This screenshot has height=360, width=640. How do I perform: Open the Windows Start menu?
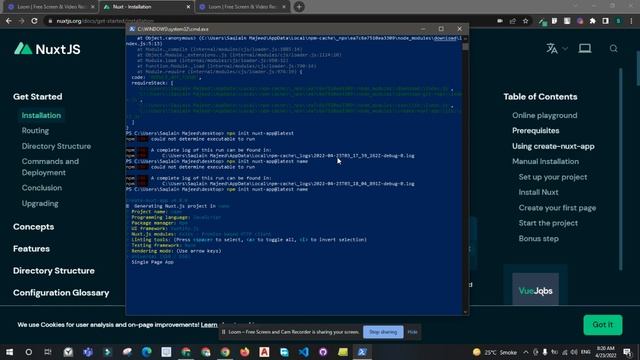[x=9, y=352]
